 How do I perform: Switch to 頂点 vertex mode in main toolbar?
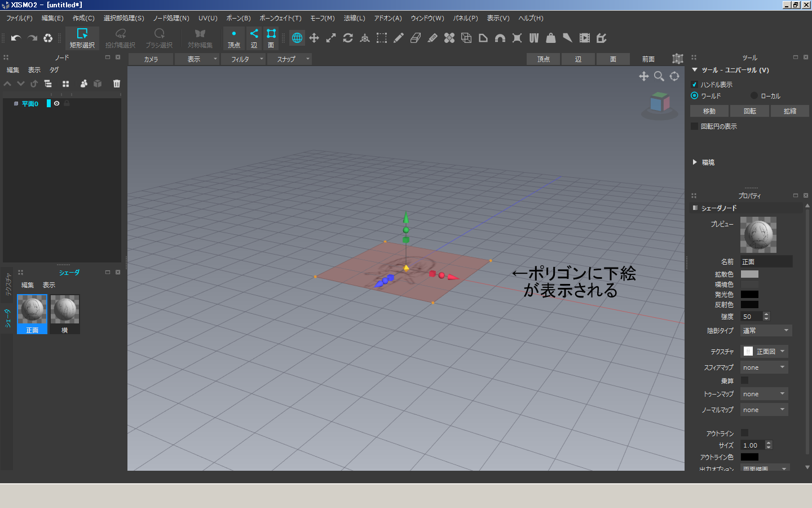click(234, 38)
